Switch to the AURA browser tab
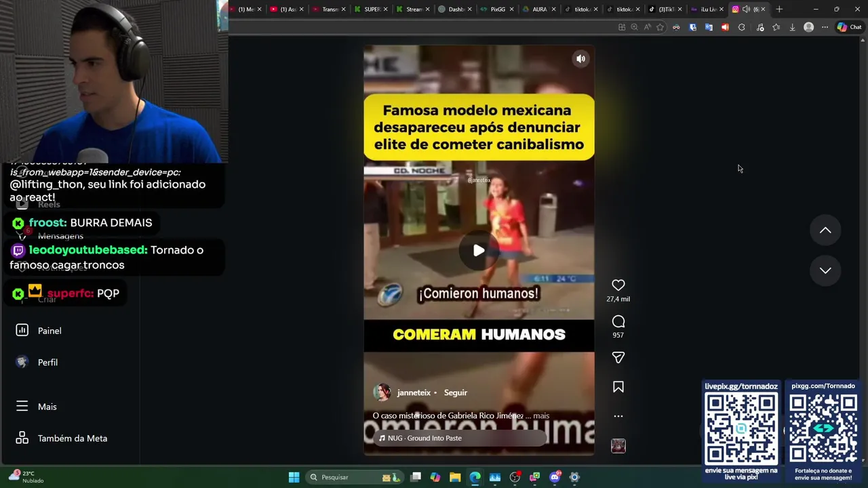This screenshot has width=868, height=488. pos(538,9)
